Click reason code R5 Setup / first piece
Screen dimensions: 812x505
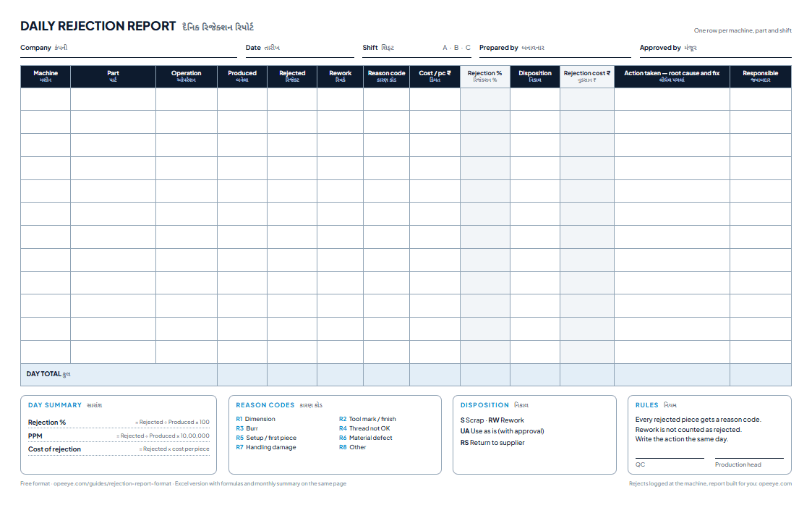266,438
